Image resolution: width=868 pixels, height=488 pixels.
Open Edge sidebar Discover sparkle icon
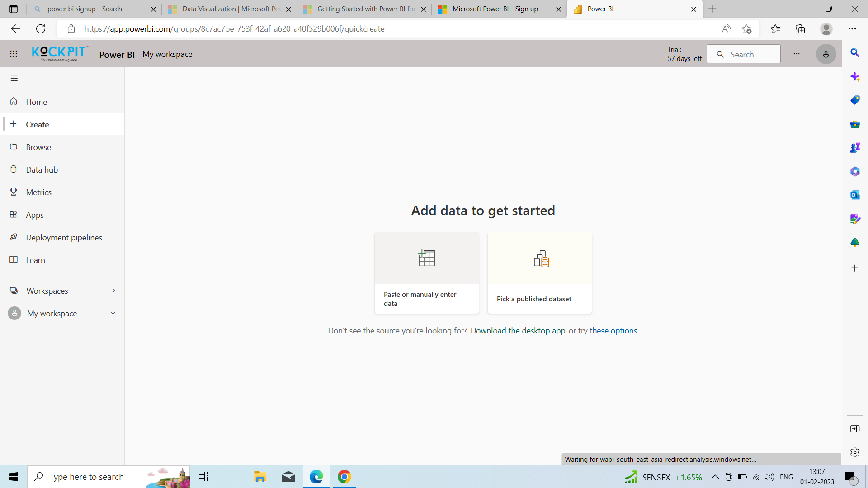click(854, 77)
